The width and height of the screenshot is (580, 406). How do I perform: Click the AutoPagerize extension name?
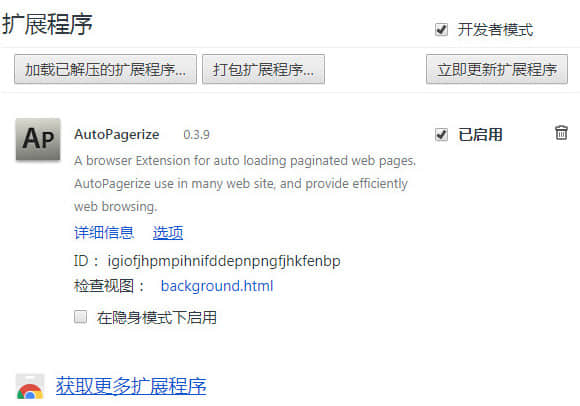117,134
